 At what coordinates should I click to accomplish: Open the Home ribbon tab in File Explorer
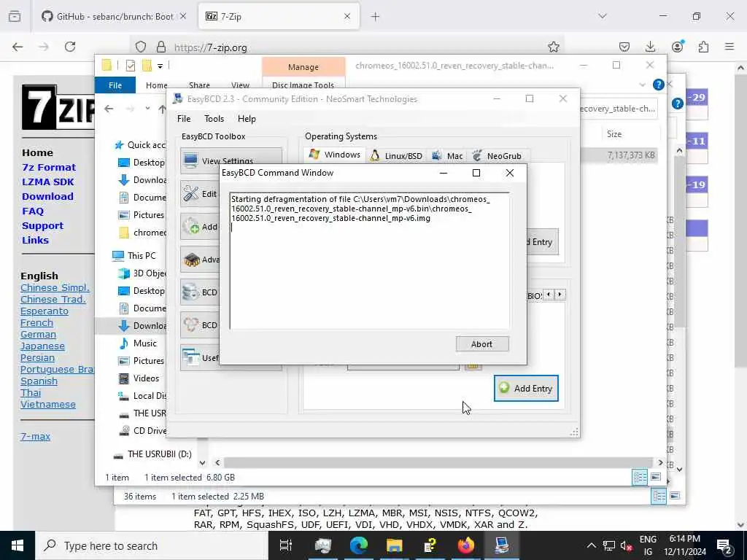point(156,85)
